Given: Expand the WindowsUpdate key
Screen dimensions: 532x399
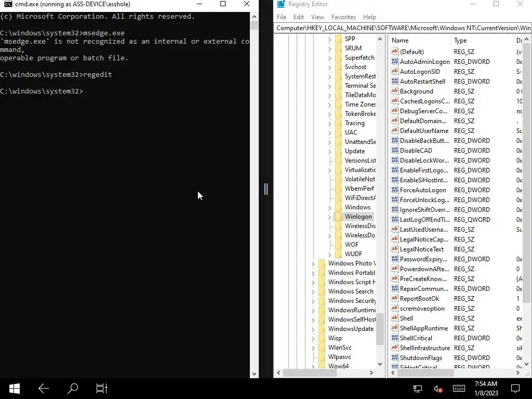Looking at the screenshot, I should (x=313, y=329).
